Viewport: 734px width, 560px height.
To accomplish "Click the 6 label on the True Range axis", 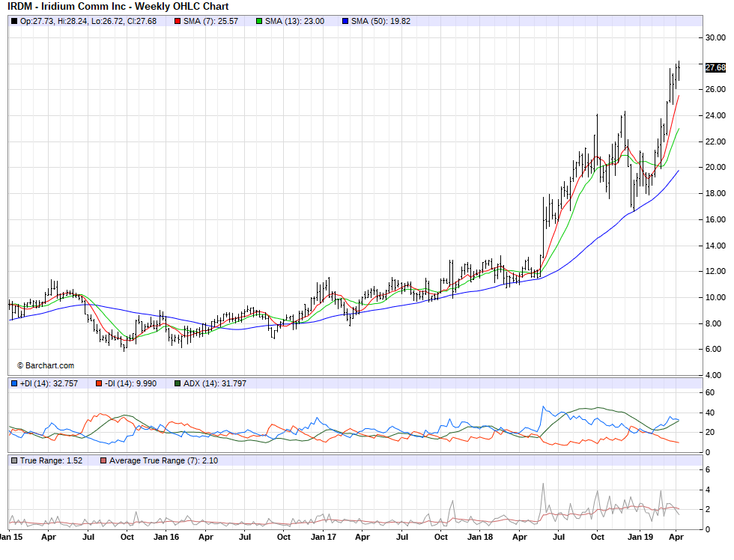I will (x=708, y=469).
